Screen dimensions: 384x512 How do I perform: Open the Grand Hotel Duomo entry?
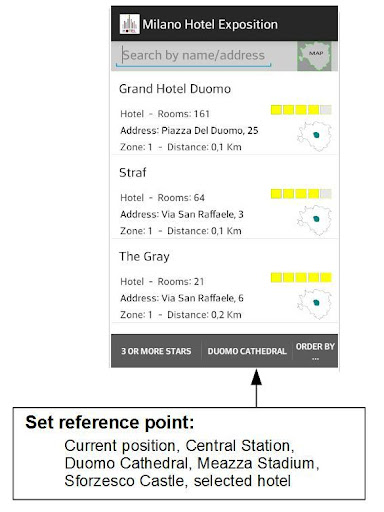tap(225, 113)
